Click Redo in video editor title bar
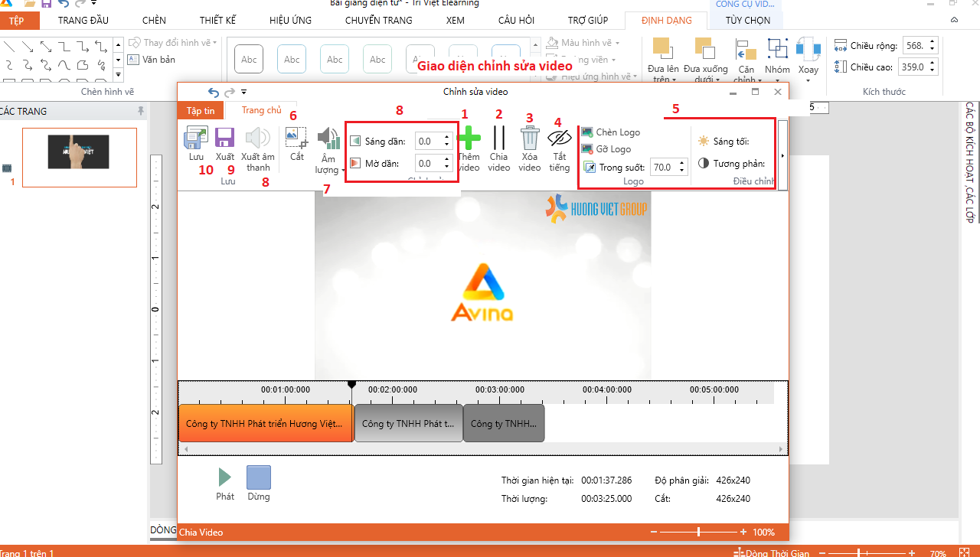Screen dimensions: 980x557 tap(230, 92)
